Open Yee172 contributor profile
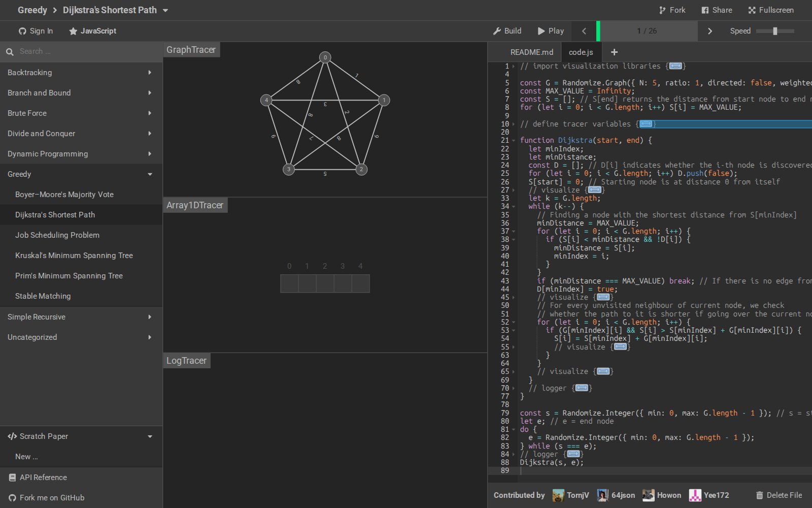Image resolution: width=812 pixels, height=508 pixels. point(709,495)
